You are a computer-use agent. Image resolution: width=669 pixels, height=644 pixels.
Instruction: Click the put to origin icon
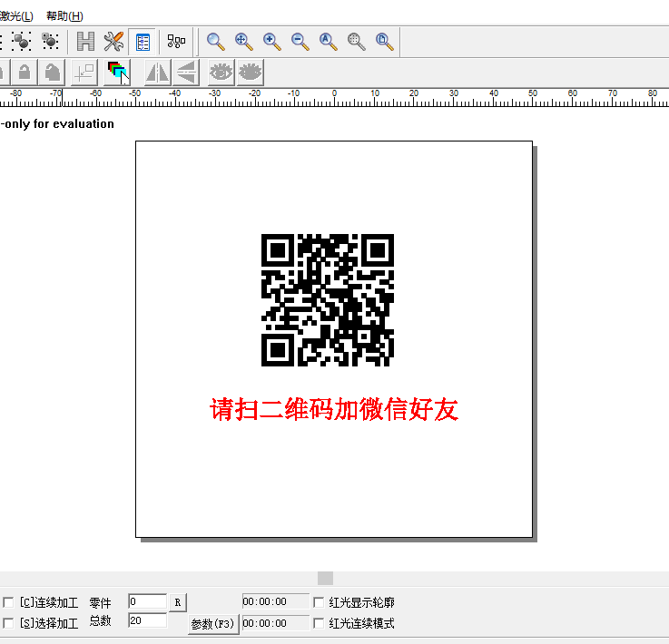click(x=84, y=72)
